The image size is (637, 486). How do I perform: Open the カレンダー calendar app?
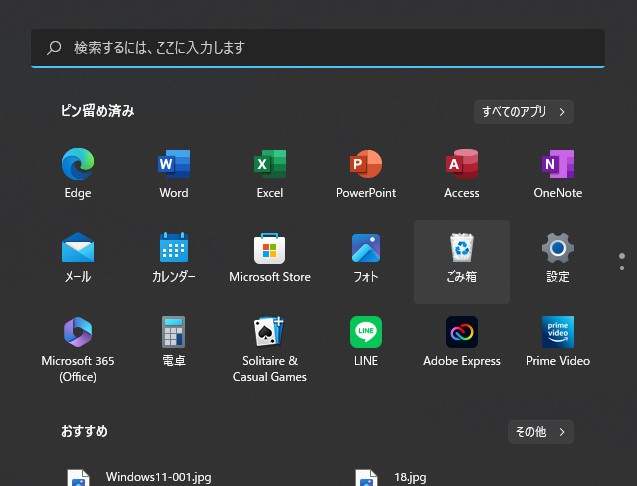click(174, 258)
